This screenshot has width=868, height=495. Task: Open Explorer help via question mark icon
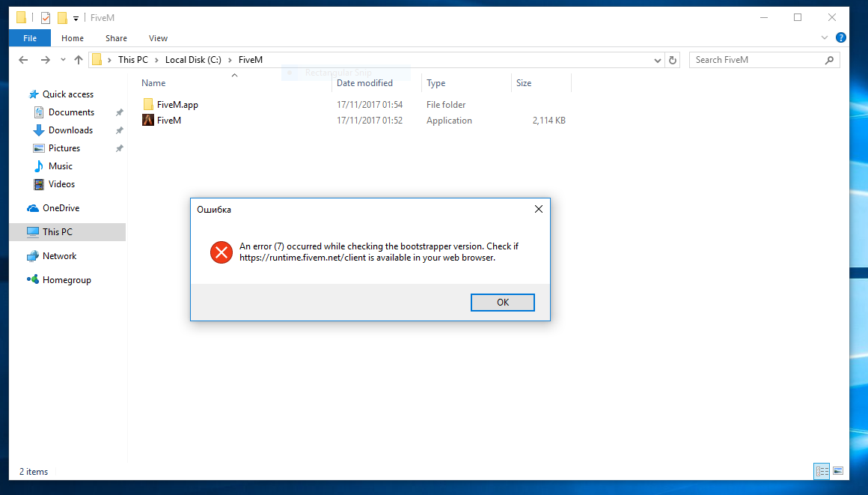coord(841,37)
